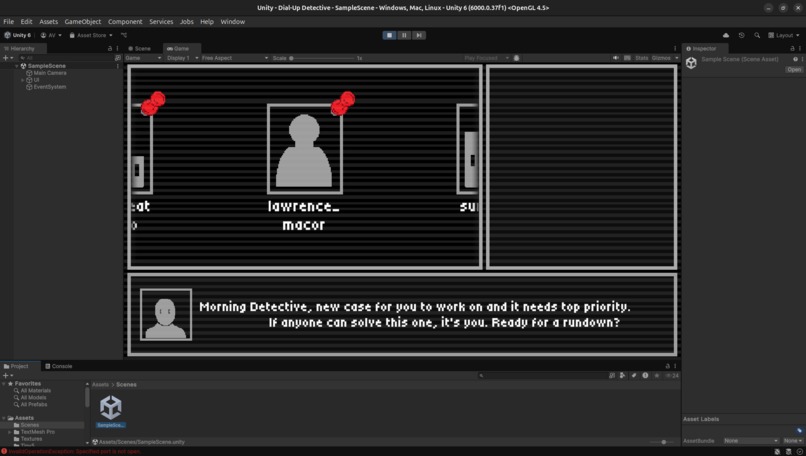Open the Asset Store dropdown
Screen dimensions: 806x456
(x=91, y=35)
